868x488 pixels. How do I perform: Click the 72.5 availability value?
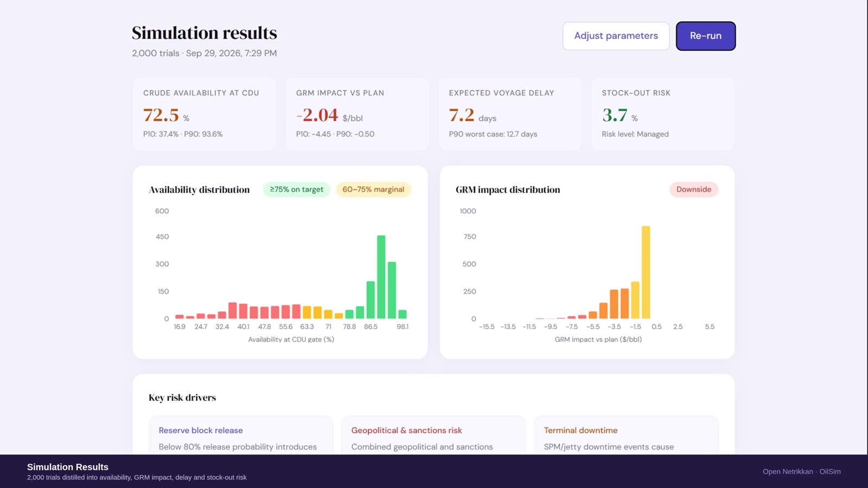(161, 115)
